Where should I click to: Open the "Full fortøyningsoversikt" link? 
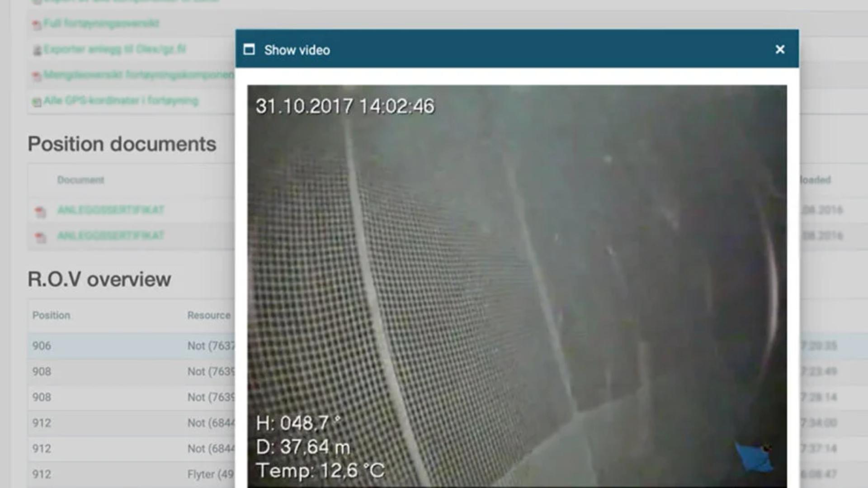(x=101, y=23)
